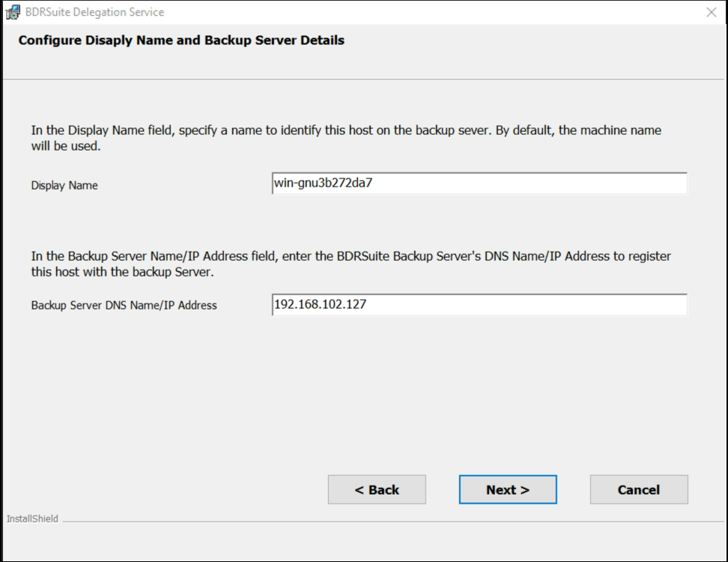Click the "Configure Disaply Name and Backup Server Details" heading
The image size is (728, 562).
(181, 40)
